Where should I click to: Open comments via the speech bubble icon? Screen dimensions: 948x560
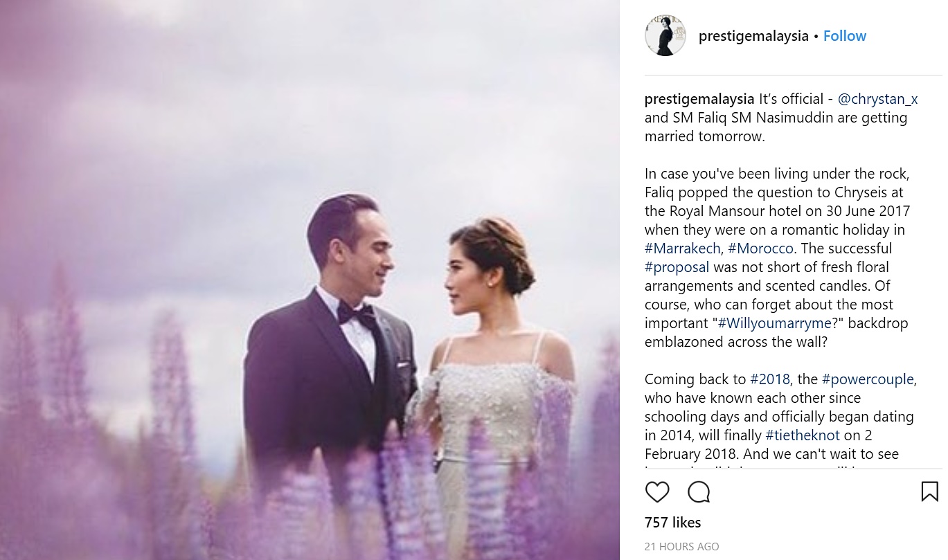[699, 491]
